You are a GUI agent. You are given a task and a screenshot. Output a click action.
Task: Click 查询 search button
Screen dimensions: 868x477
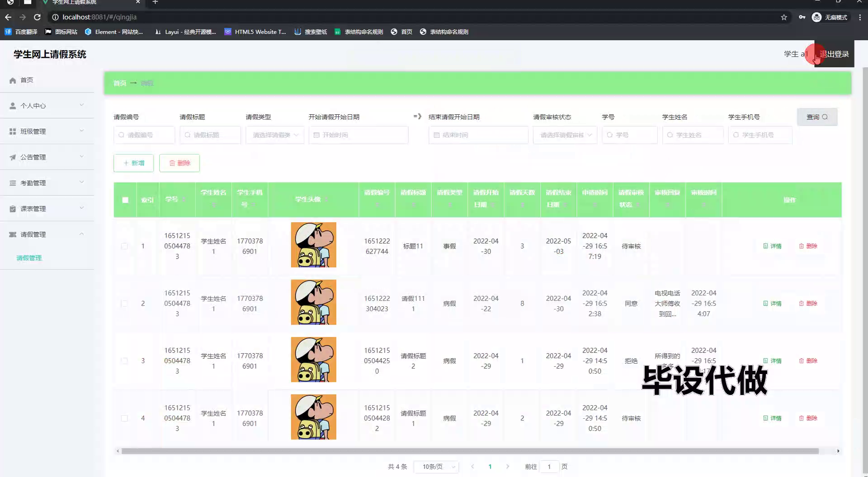coord(817,117)
